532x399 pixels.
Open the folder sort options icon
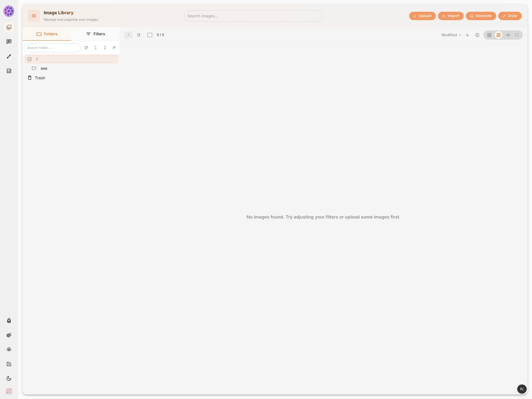[114, 48]
